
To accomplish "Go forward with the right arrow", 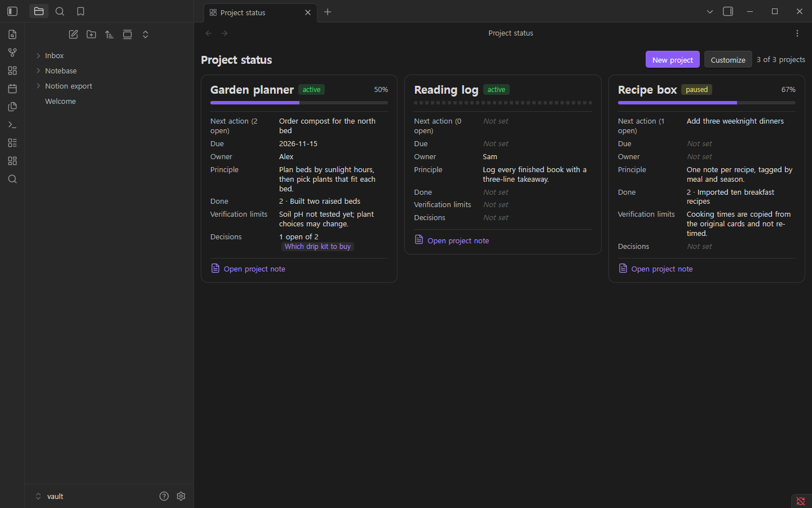I will click(x=224, y=33).
